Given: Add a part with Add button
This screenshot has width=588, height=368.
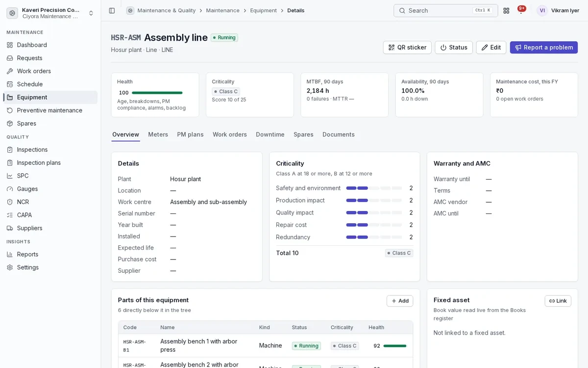Looking at the screenshot, I should (400, 301).
